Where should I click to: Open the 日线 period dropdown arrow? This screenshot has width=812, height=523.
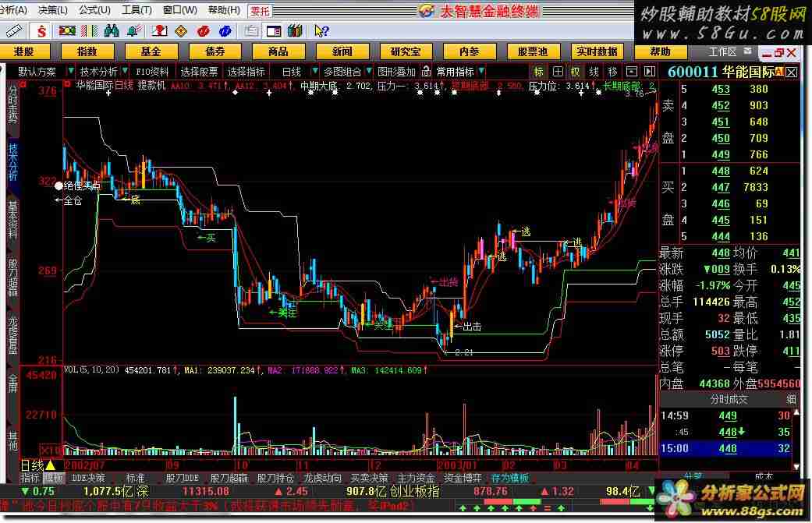point(314,71)
